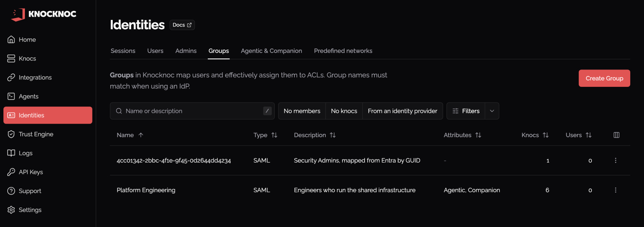Click the 4cc01342-2bbc-4f1e-9f45-0d2644dd4234 group name
The image size is (644, 227).
tap(174, 161)
